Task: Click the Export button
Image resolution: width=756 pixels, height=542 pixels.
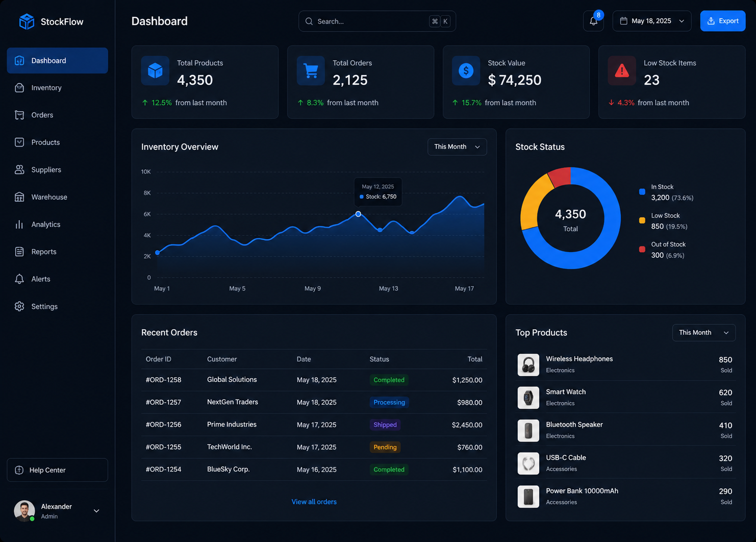Action: coord(723,21)
